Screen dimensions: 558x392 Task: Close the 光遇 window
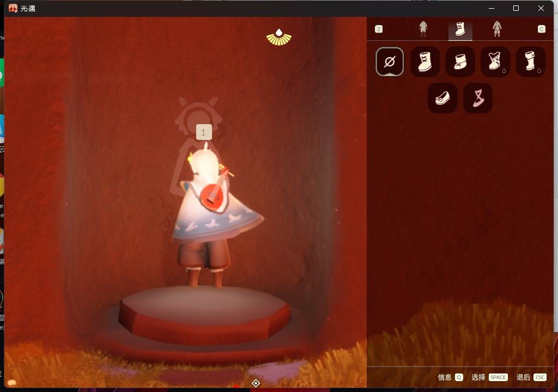tap(541, 8)
